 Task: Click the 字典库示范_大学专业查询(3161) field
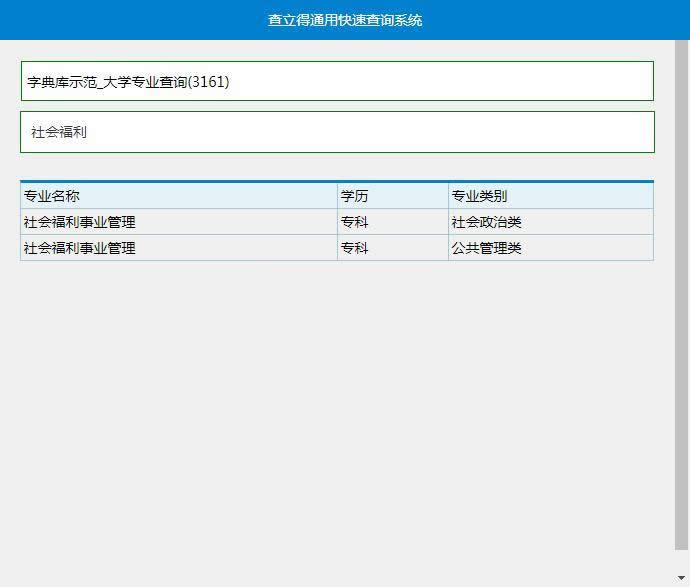click(x=337, y=81)
